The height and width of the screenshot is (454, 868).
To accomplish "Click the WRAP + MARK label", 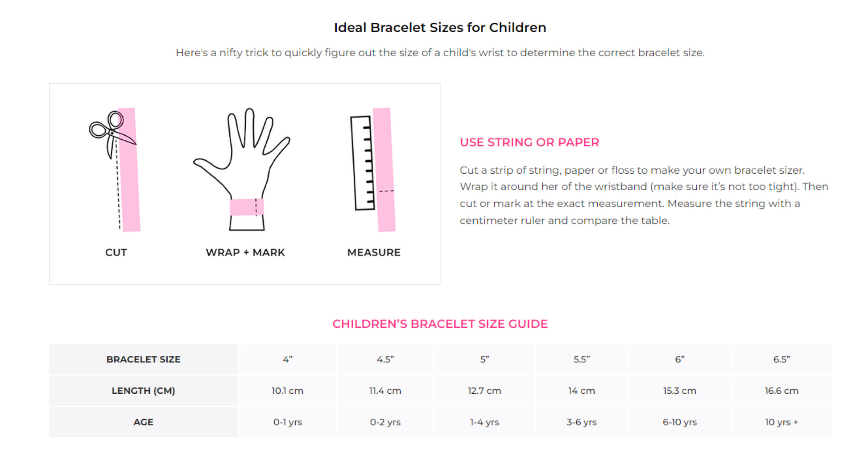I will click(x=245, y=253).
